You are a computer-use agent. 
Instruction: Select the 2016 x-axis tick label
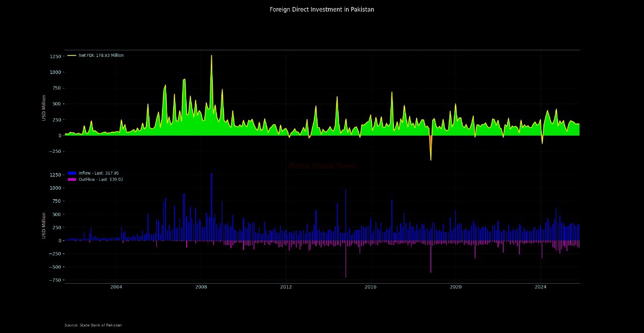click(371, 287)
